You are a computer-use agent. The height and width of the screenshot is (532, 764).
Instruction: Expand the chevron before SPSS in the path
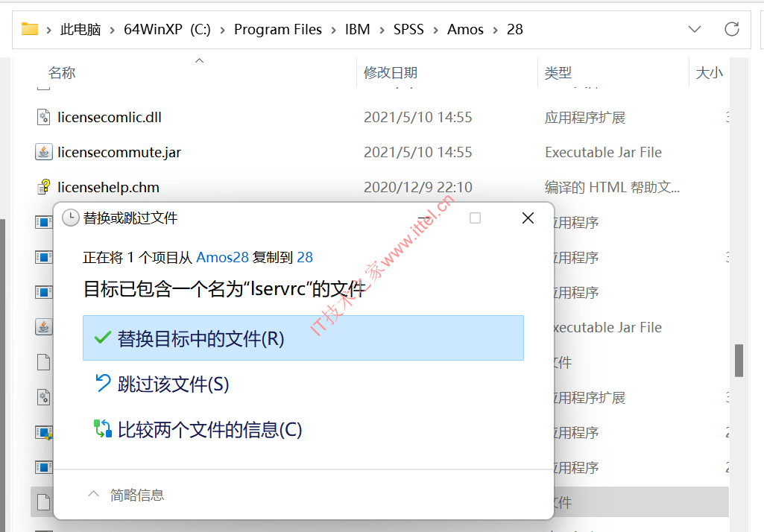coord(382,31)
